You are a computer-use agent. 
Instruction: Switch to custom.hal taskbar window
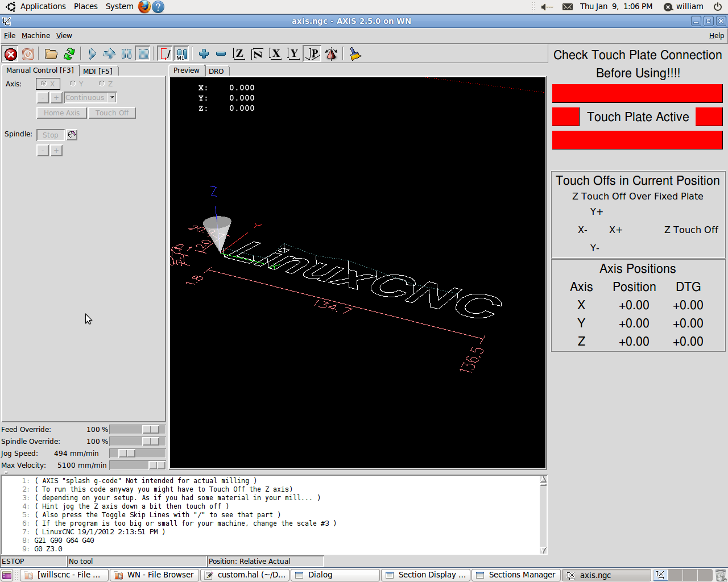[245, 575]
